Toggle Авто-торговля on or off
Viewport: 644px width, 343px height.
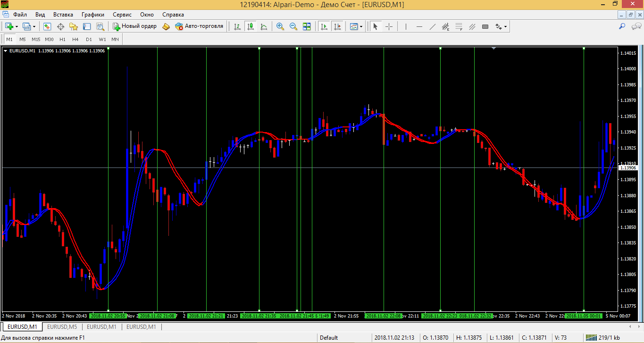click(199, 26)
